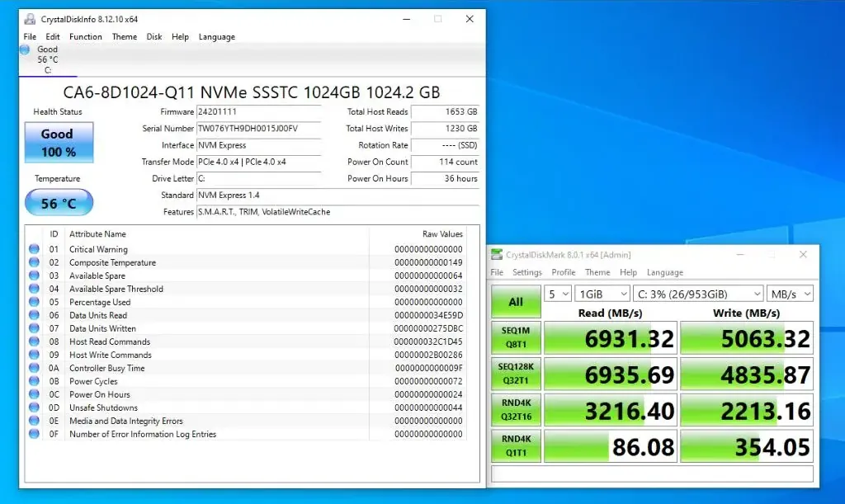Click the CrystalDiskMark title bar app icon

[x=496, y=254]
